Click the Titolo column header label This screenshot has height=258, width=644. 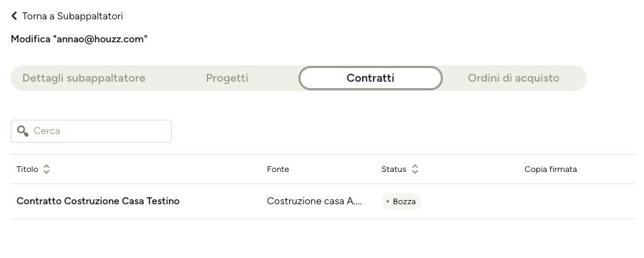click(27, 169)
